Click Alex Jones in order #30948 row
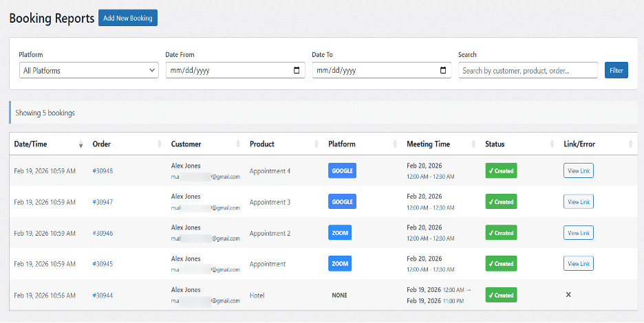Image resolution: width=644 pixels, height=323 pixels. (x=186, y=166)
